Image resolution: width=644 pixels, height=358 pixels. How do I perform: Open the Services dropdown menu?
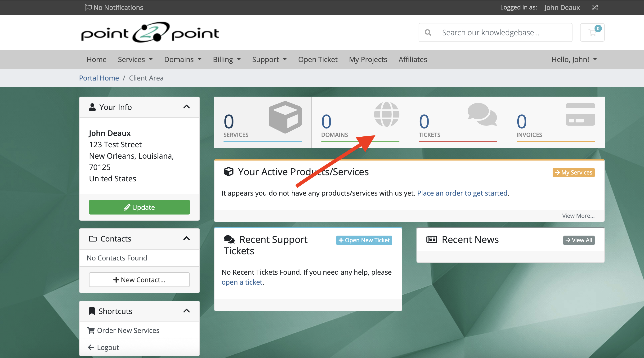[135, 59]
